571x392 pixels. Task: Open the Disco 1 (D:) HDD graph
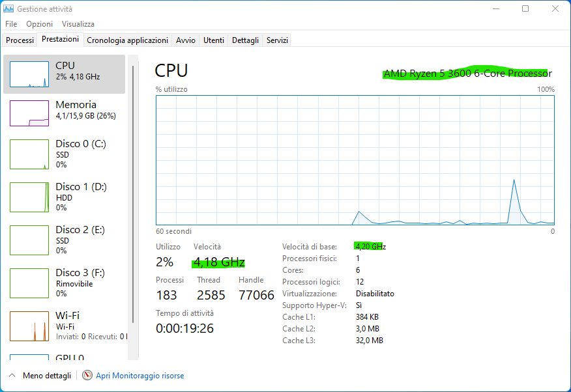pos(29,197)
